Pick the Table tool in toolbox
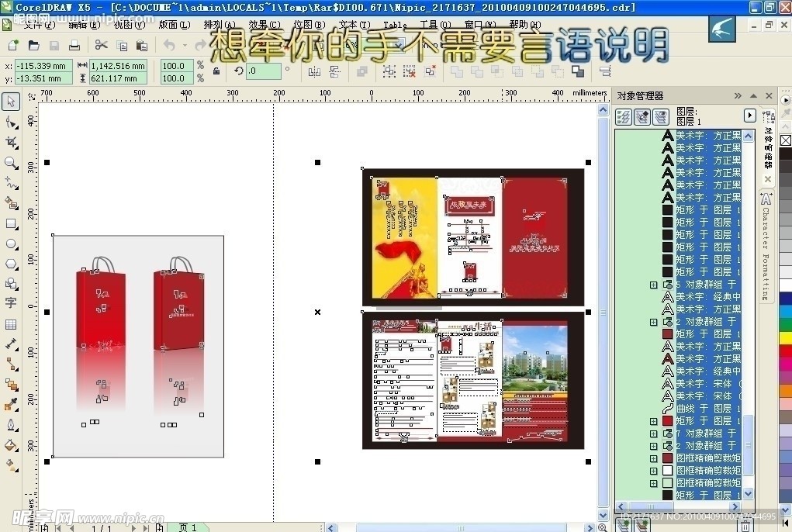 tap(11, 324)
